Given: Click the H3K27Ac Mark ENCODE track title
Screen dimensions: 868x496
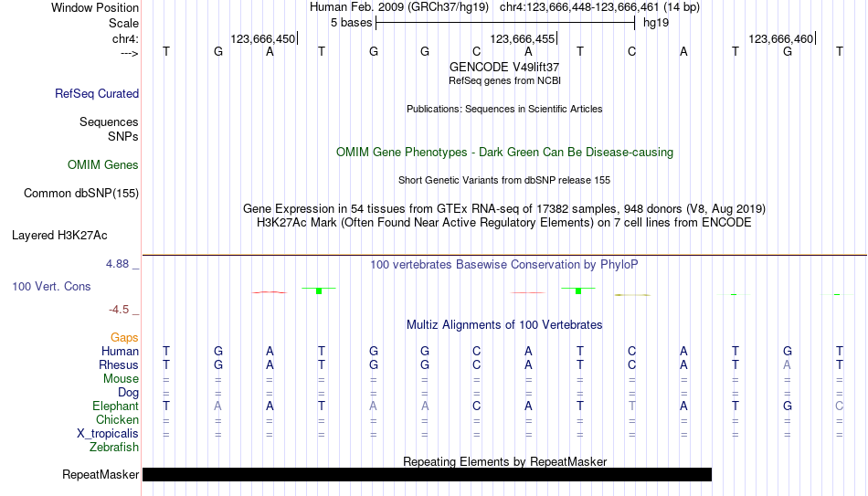Looking at the screenshot, I should [504, 223].
